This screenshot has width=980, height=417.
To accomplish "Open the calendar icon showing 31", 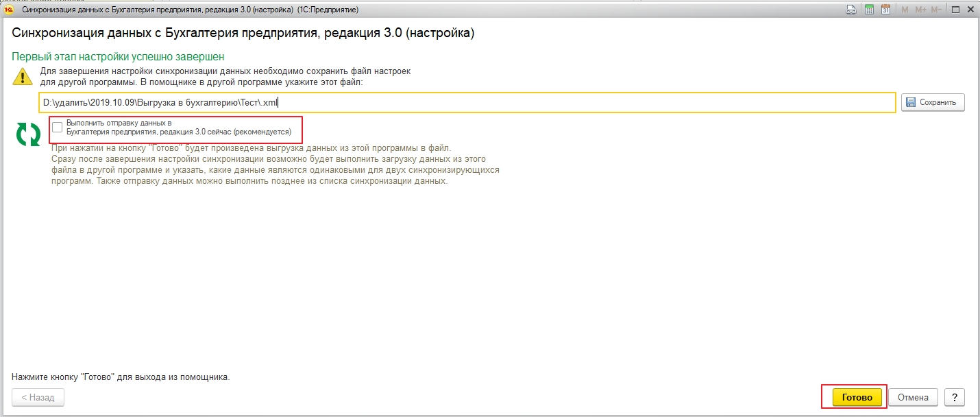I will coord(885,10).
